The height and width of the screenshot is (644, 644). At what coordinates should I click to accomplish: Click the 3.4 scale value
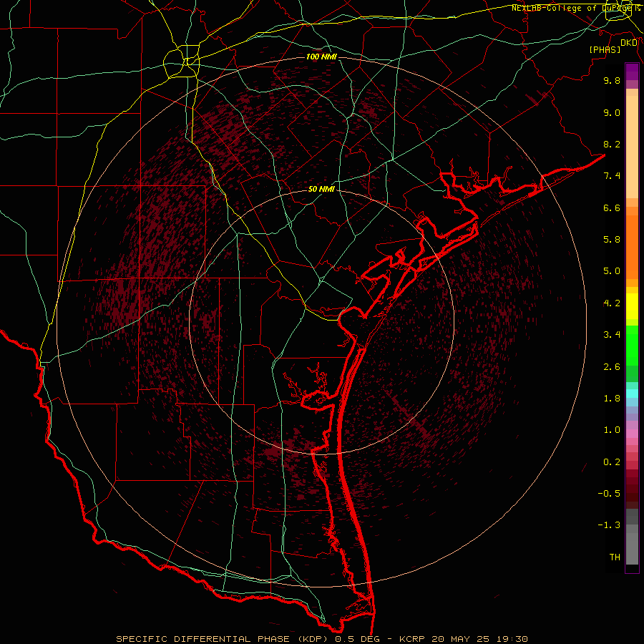click(x=612, y=335)
